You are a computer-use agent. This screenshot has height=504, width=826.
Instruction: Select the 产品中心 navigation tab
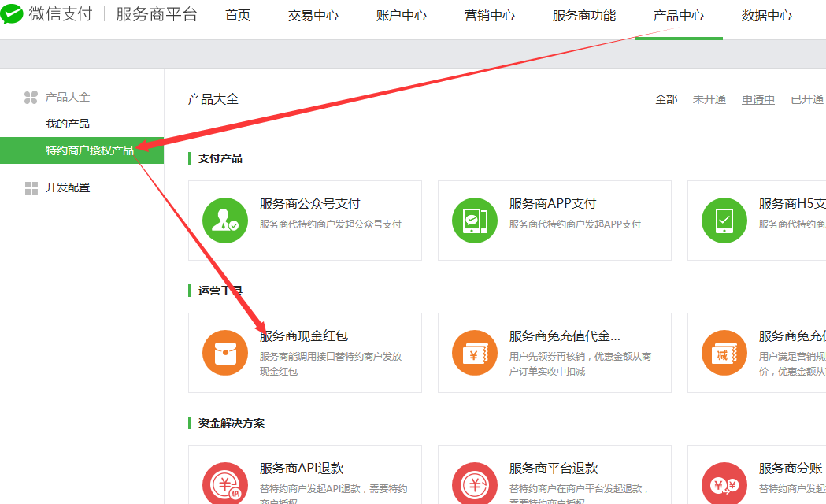(x=679, y=15)
